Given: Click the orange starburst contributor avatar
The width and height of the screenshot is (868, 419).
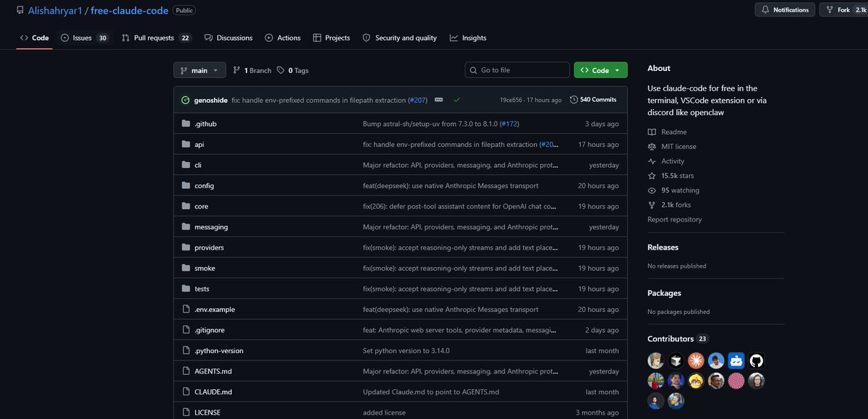Looking at the screenshot, I should (x=696, y=360).
